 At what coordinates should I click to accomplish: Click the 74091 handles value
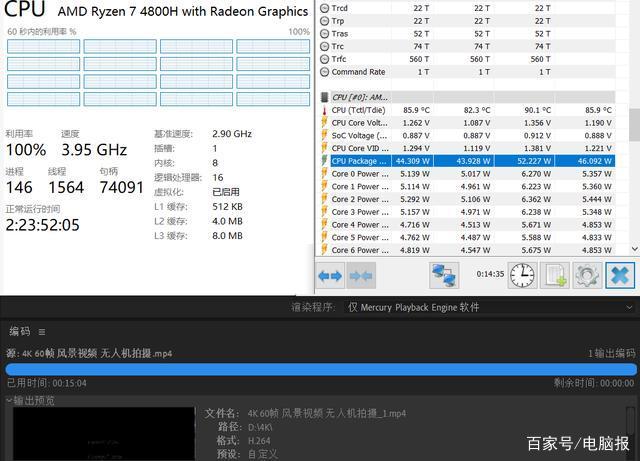tap(122, 187)
